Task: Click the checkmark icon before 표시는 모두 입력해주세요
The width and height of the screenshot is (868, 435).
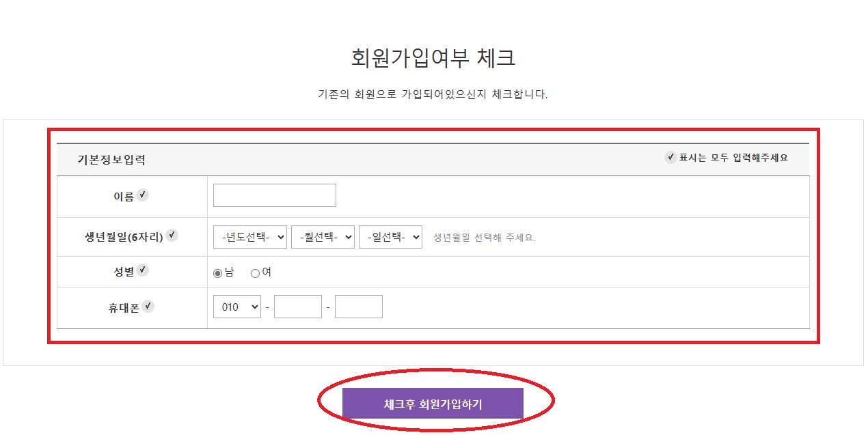Action: [670, 157]
